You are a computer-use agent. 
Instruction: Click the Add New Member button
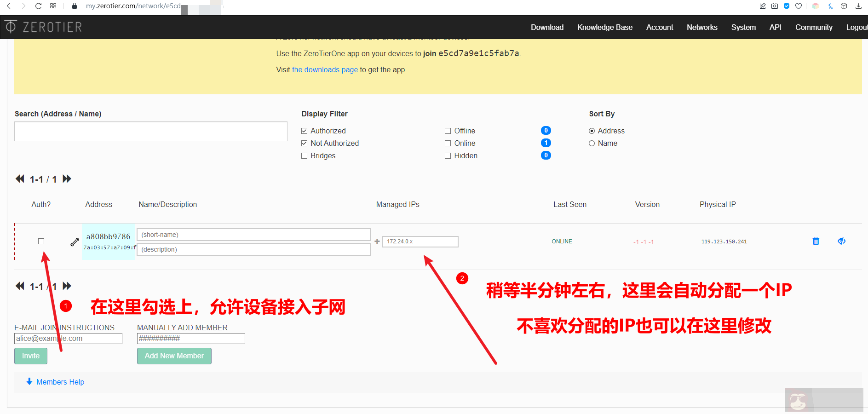pyautogui.click(x=174, y=356)
